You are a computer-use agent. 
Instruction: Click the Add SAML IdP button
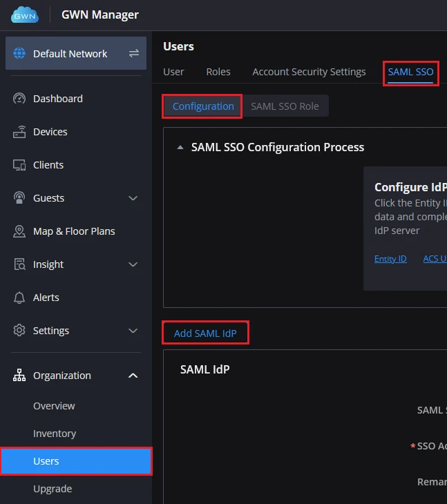pos(205,333)
